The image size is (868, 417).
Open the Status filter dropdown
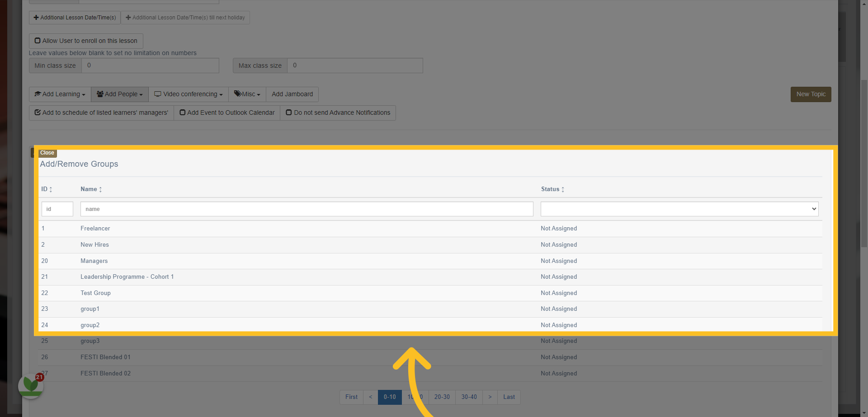[x=679, y=209]
